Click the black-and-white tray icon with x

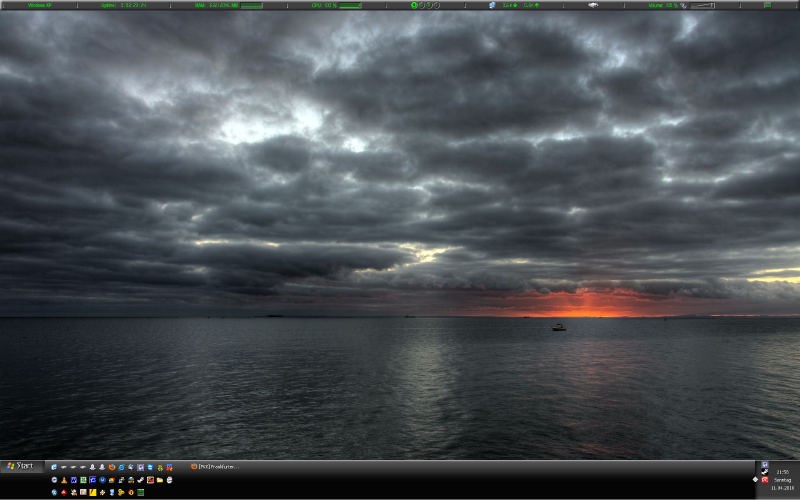coord(765,472)
